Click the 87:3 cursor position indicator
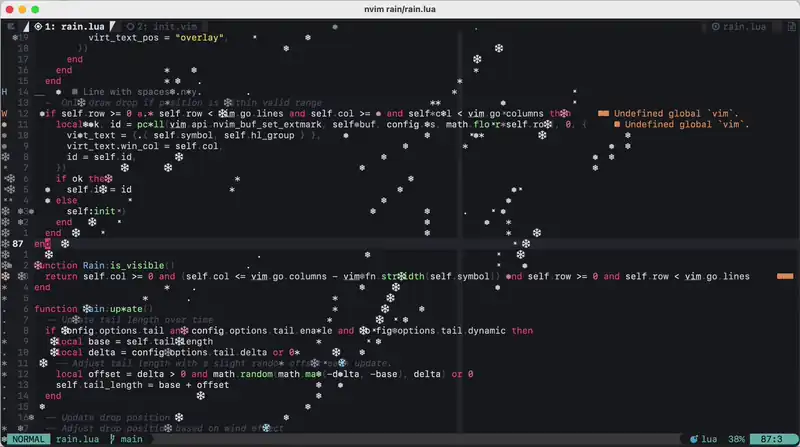This screenshot has height=447, width=800. [x=771, y=439]
